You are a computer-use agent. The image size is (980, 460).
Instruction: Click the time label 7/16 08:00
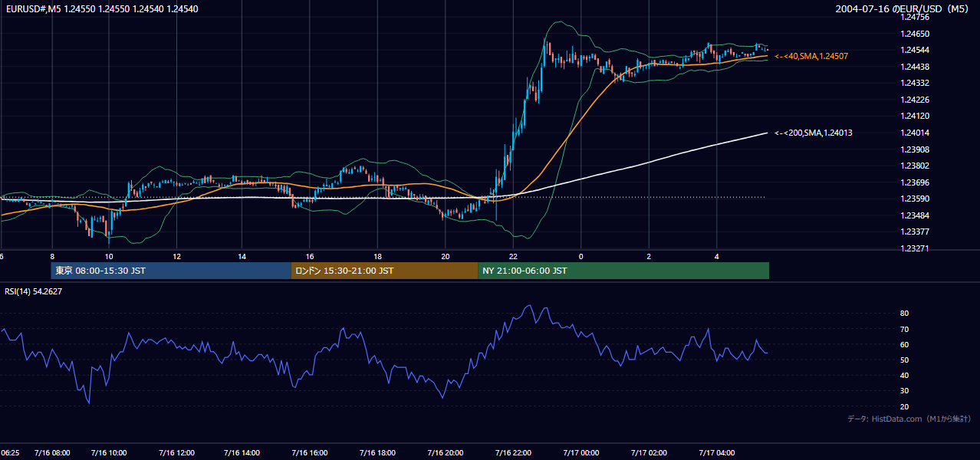pyautogui.click(x=52, y=453)
